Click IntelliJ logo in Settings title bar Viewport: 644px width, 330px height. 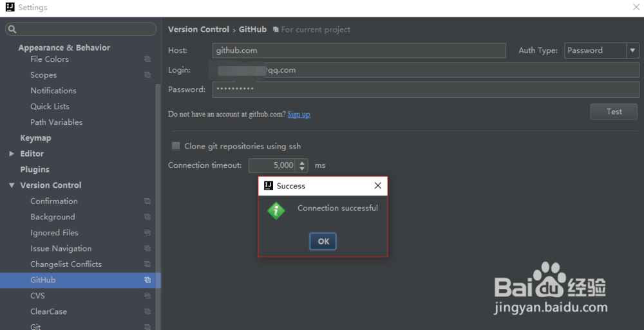tap(10, 7)
